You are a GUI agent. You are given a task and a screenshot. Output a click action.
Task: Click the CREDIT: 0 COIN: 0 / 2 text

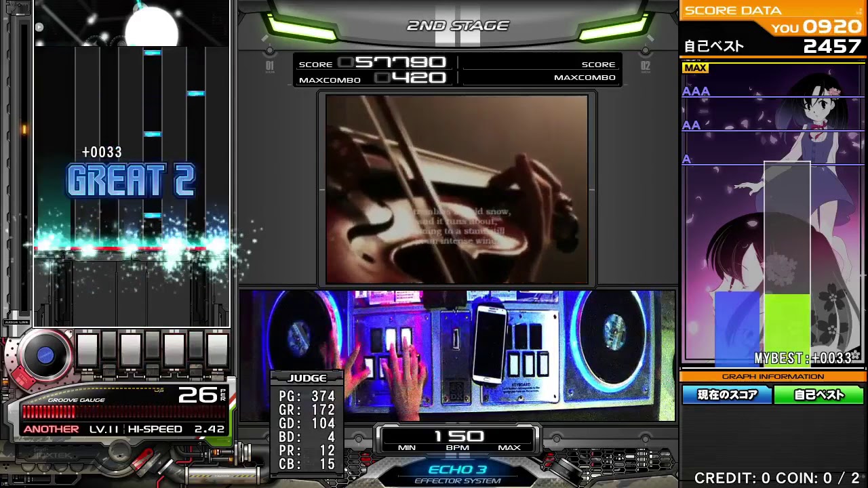coord(776,478)
